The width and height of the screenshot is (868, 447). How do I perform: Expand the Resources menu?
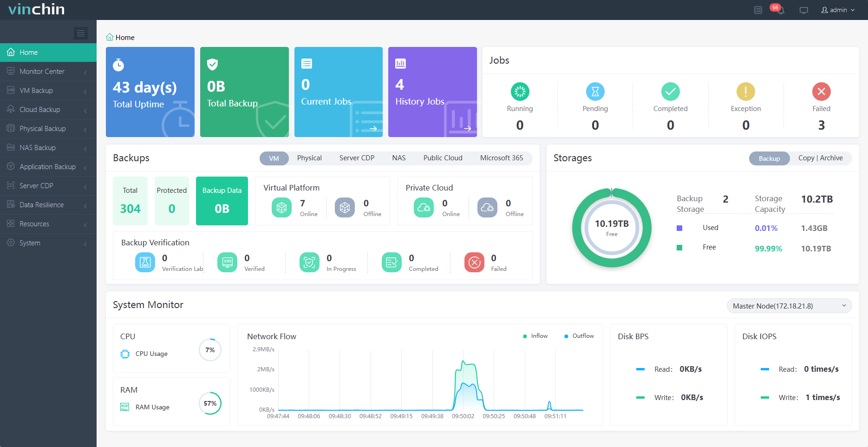[48, 224]
